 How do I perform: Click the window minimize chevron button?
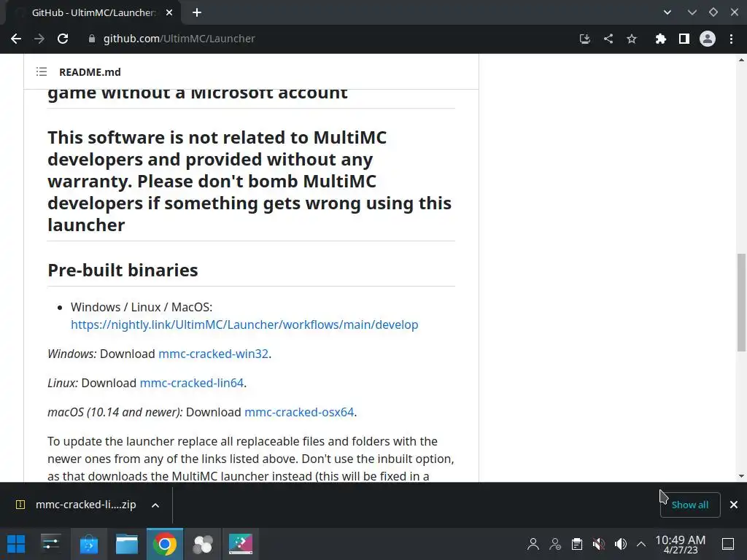tap(692, 12)
